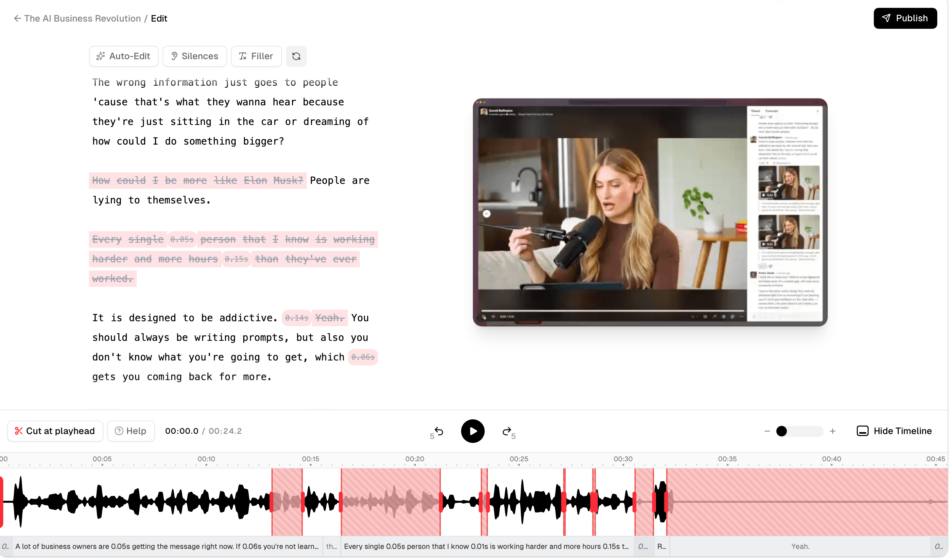
Task: Zoom out of the timeline with the minus icon
Action: click(767, 431)
